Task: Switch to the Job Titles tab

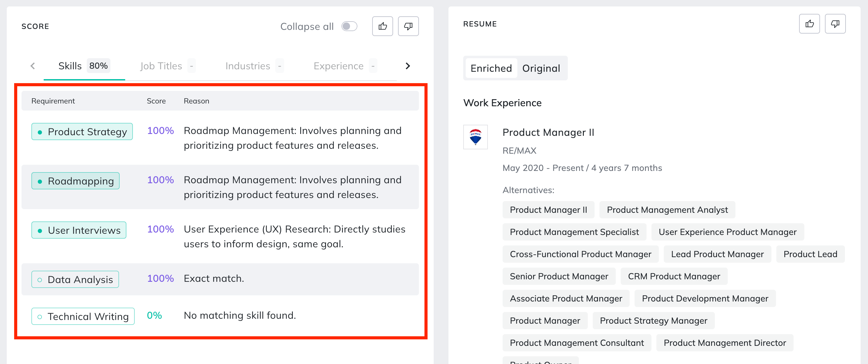Action: [168, 66]
